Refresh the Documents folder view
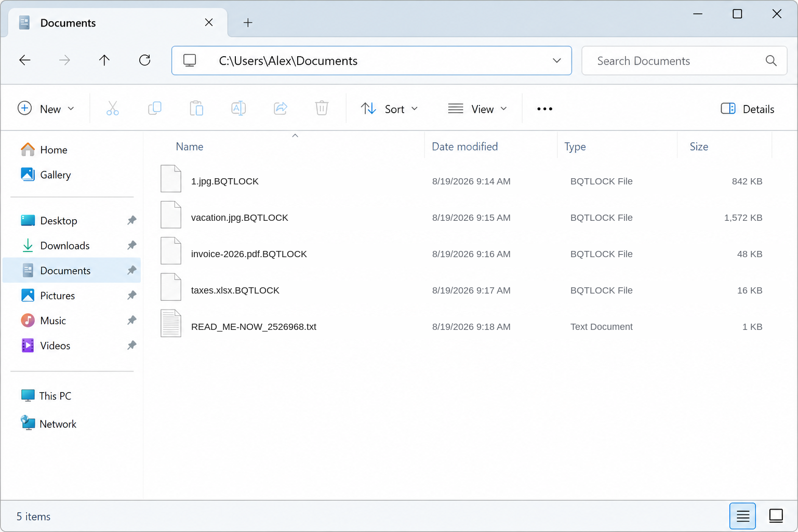Viewport: 798px width, 532px height. [x=145, y=60]
